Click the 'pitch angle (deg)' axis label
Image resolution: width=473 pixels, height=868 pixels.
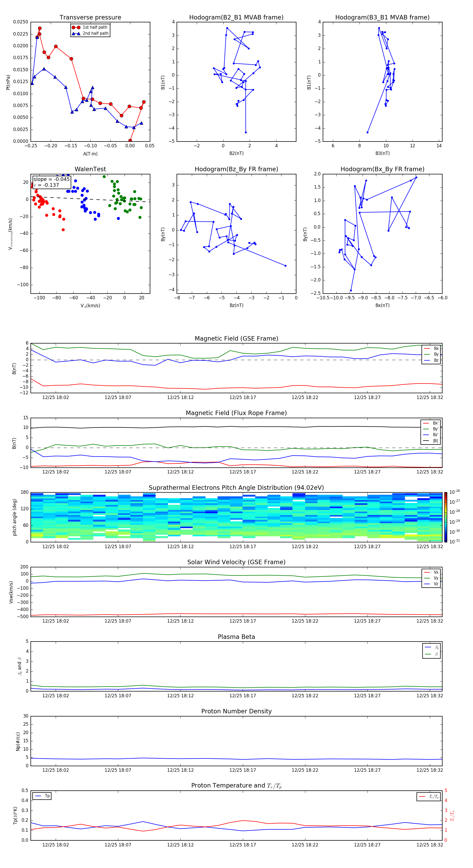click(x=14, y=517)
